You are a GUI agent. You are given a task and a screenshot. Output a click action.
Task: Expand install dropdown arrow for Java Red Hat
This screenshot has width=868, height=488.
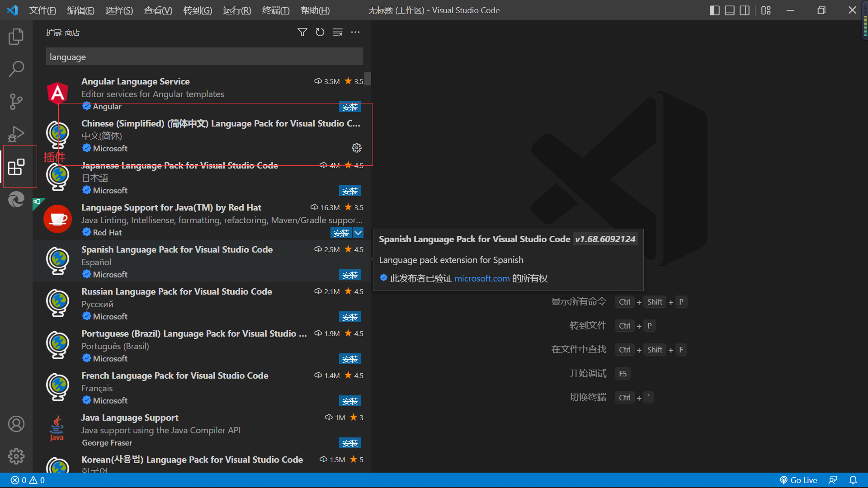pyautogui.click(x=358, y=233)
